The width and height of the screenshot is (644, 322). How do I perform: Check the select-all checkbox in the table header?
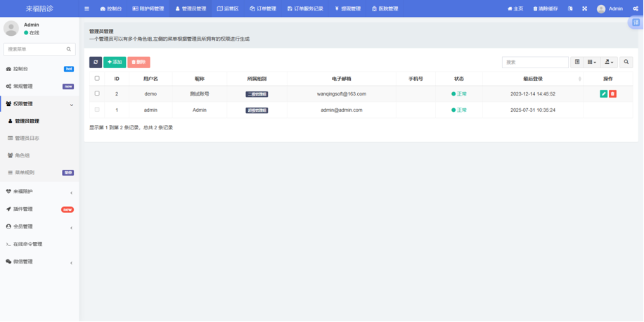[97, 79]
